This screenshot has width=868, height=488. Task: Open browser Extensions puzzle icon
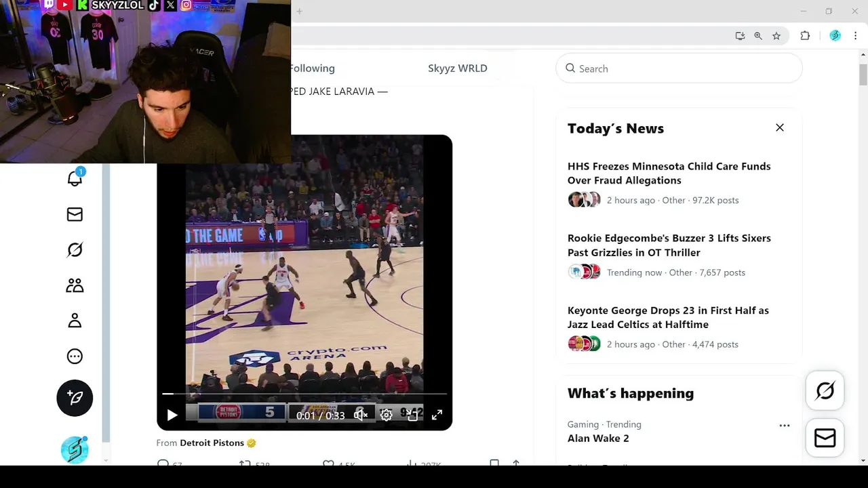click(x=805, y=36)
